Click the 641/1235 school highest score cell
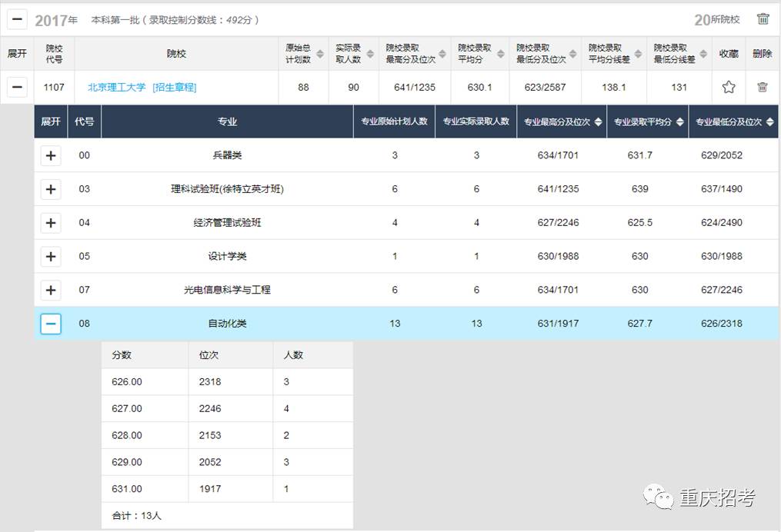The height and width of the screenshot is (532, 781). point(415,87)
